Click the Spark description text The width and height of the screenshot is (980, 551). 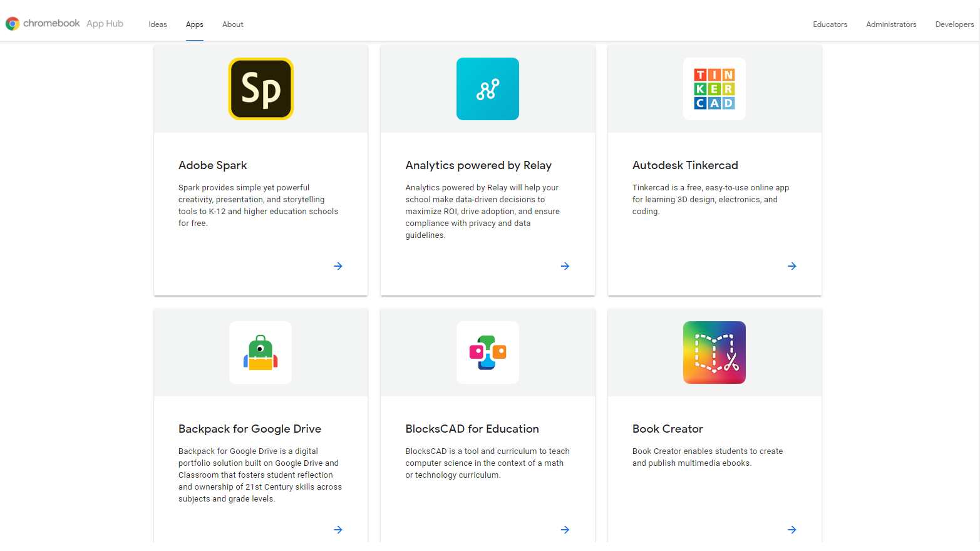pyautogui.click(x=259, y=205)
